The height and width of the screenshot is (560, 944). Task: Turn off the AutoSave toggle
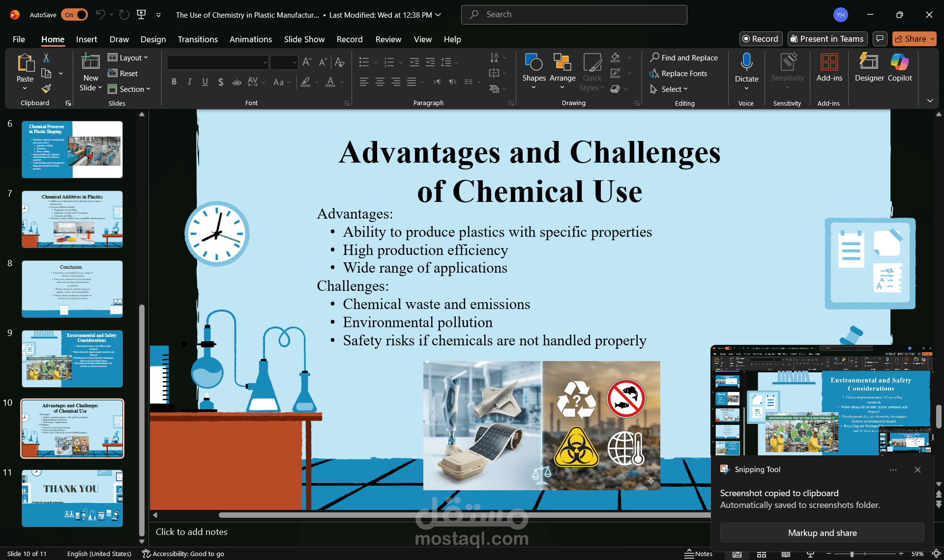[75, 15]
